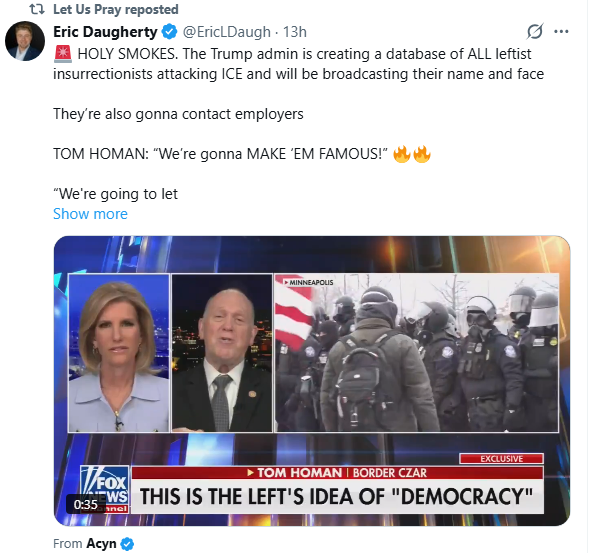Screen dimensions: 599x553
Task: Open the three-dot more options menu
Action: [x=561, y=32]
